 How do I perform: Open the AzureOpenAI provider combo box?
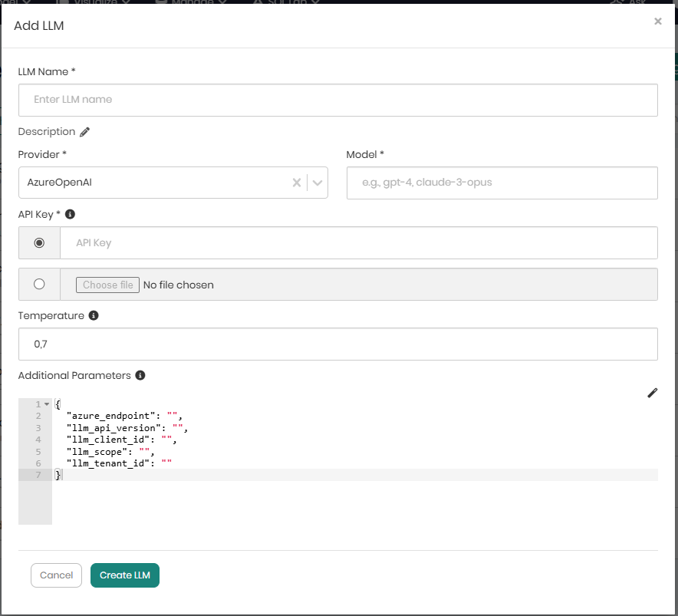153,183
